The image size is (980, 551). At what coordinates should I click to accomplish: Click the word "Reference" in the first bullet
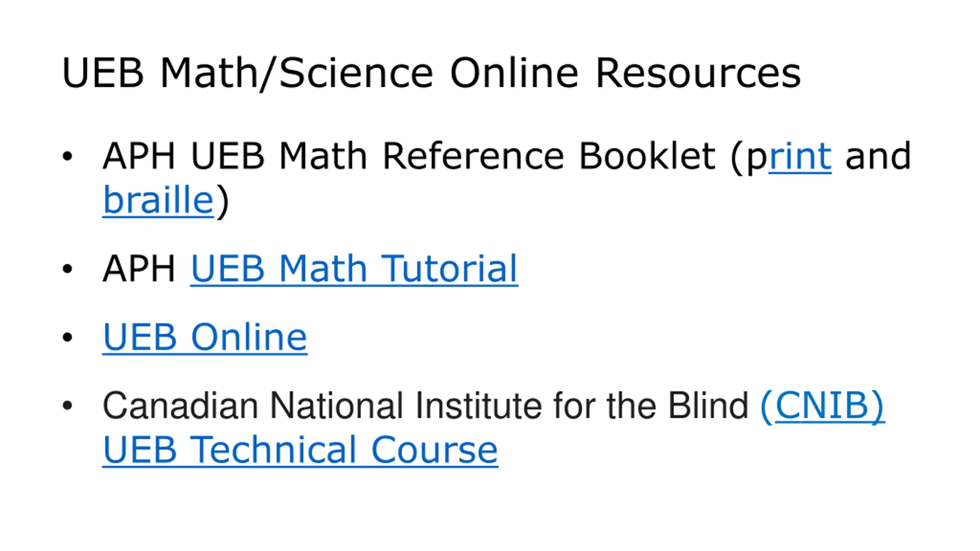(x=474, y=156)
